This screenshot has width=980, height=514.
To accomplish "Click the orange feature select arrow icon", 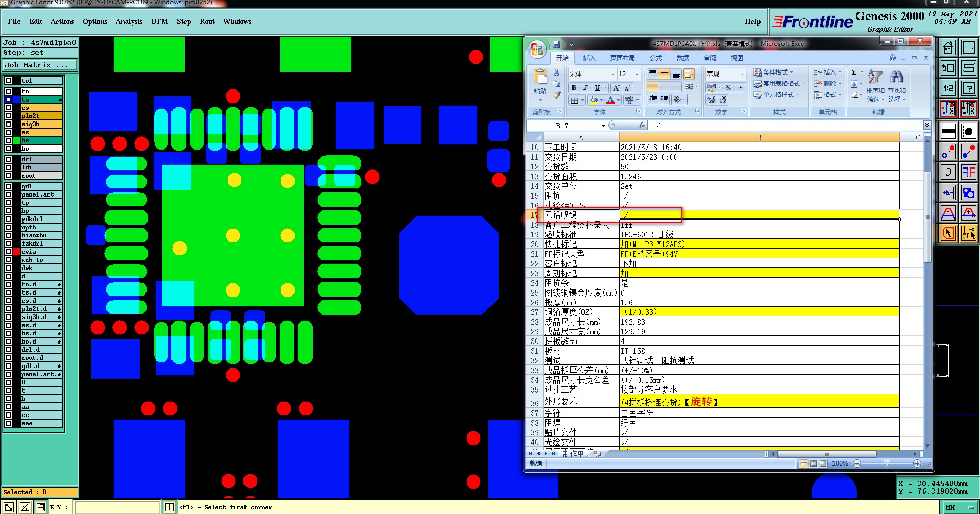I will (x=948, y=233).
